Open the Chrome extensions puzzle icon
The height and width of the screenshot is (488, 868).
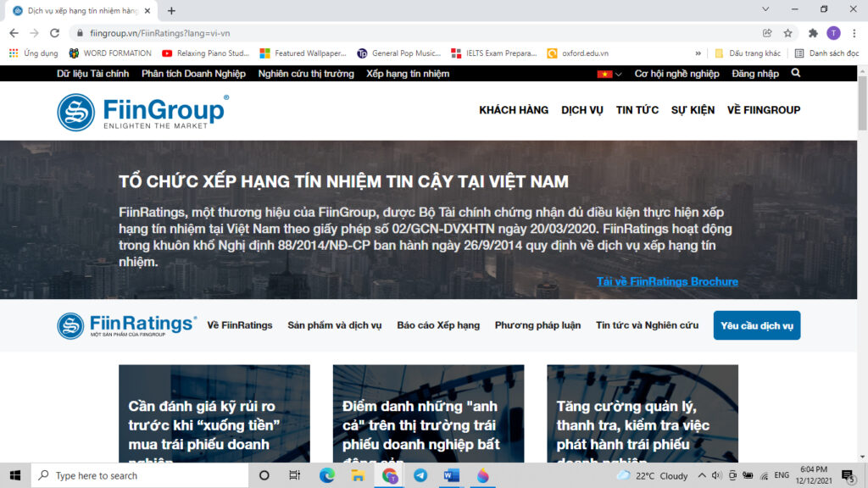(x=813, y=33)
